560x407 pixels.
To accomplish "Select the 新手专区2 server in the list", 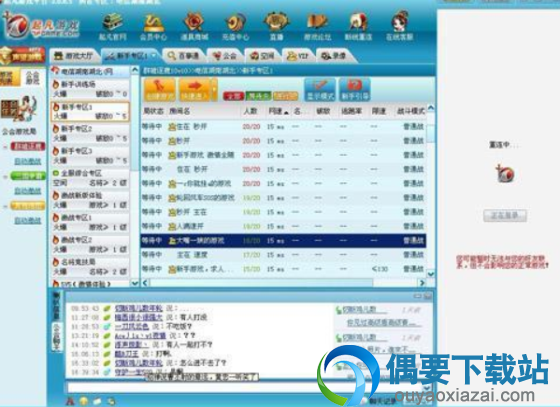I will click(x=90, y=133).
